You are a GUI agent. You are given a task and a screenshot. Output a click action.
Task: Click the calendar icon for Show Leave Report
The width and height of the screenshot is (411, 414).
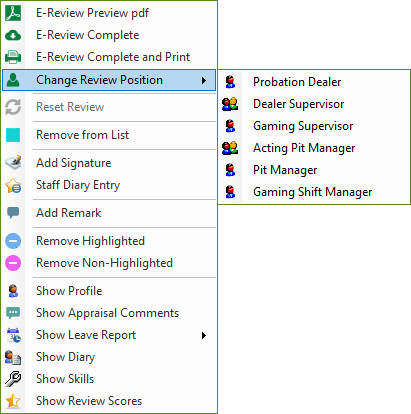[13, 335]
